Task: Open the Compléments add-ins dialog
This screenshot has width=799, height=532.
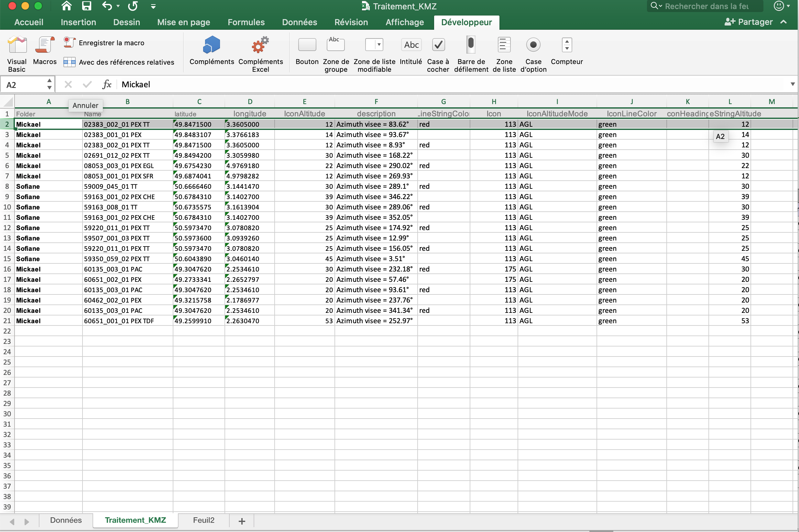Action: (212, 50)
